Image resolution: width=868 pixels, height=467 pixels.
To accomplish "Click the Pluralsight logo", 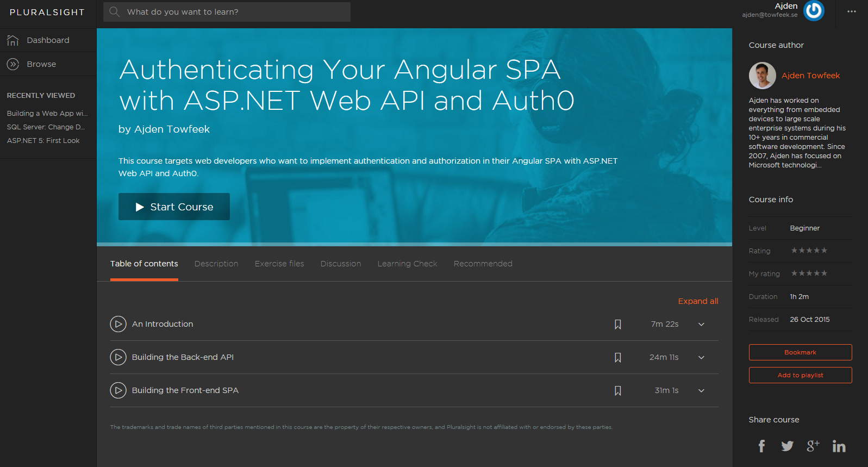I will point(47,12).
